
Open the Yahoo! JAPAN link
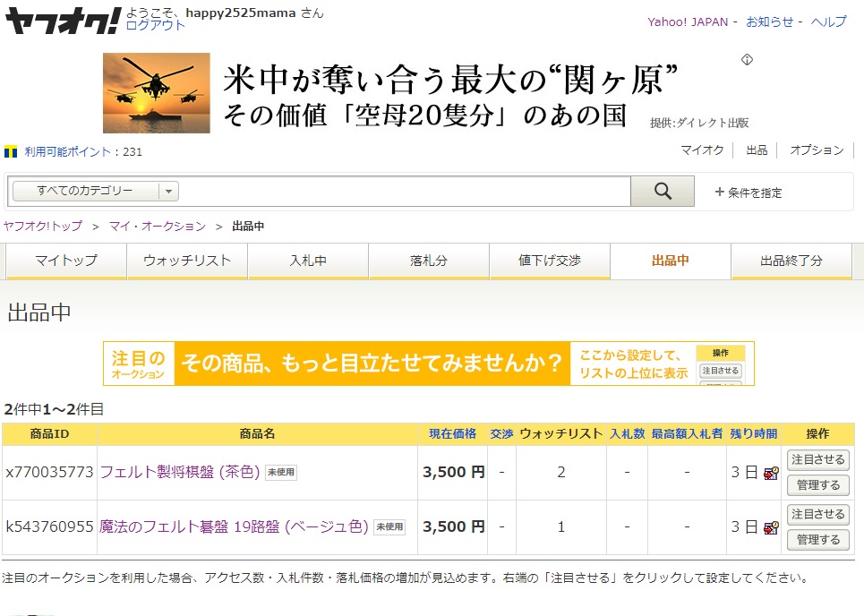688,22
